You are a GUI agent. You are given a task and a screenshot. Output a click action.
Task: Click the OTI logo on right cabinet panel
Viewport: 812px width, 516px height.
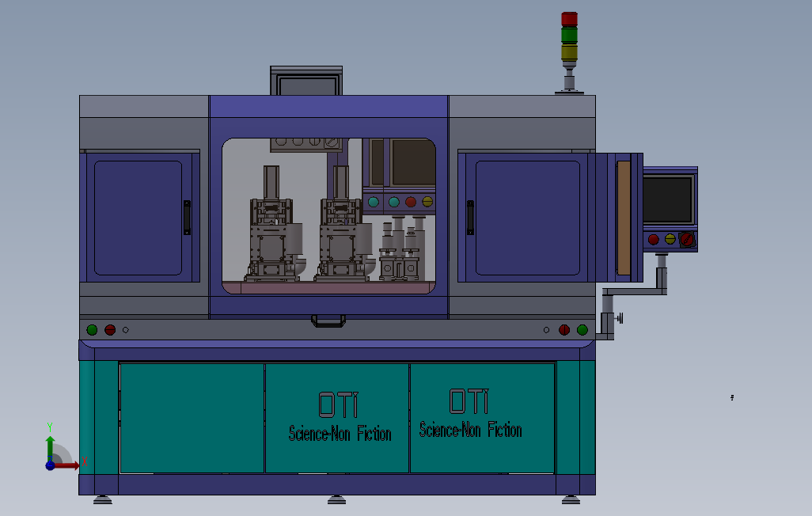coord(469,401)
